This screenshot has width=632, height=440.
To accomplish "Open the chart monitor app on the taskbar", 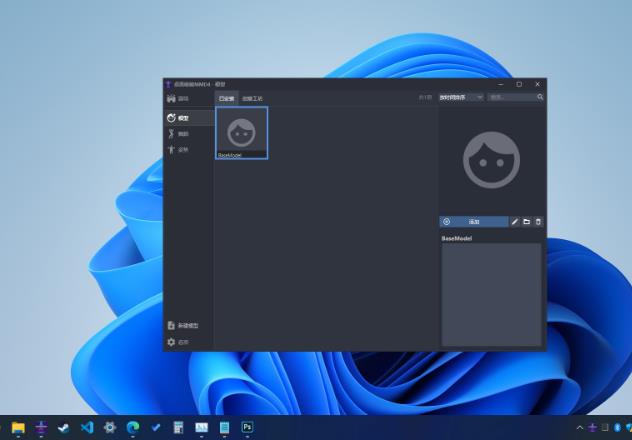I will (202, 427).
